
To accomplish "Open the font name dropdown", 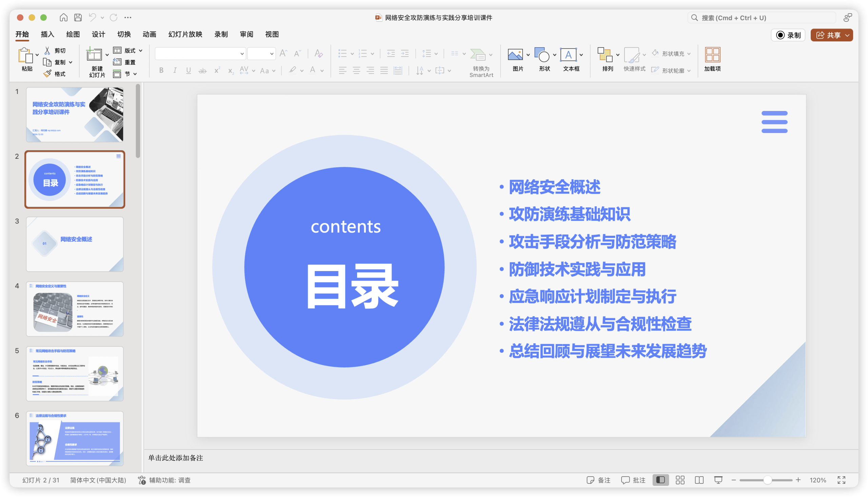I will point(241,54).
